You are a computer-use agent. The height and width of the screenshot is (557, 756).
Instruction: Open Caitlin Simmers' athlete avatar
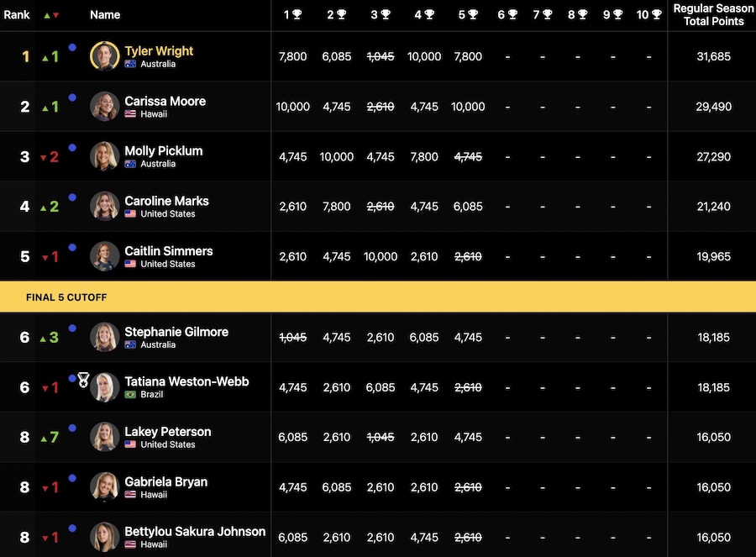point(105,256)
